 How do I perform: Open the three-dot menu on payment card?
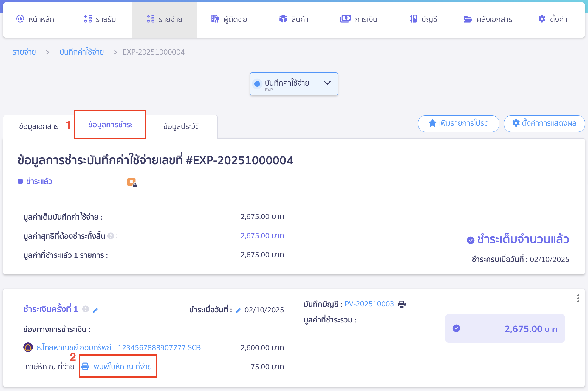coord(578,298)
